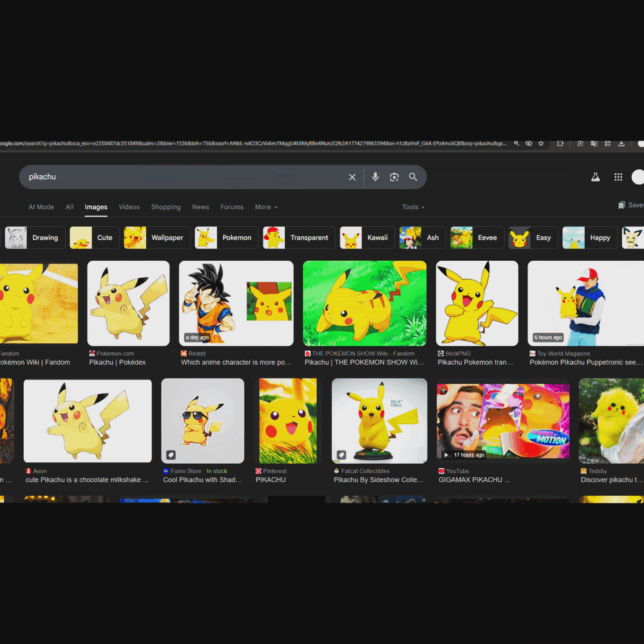Select the Easy filter chip

click(533, 238)
